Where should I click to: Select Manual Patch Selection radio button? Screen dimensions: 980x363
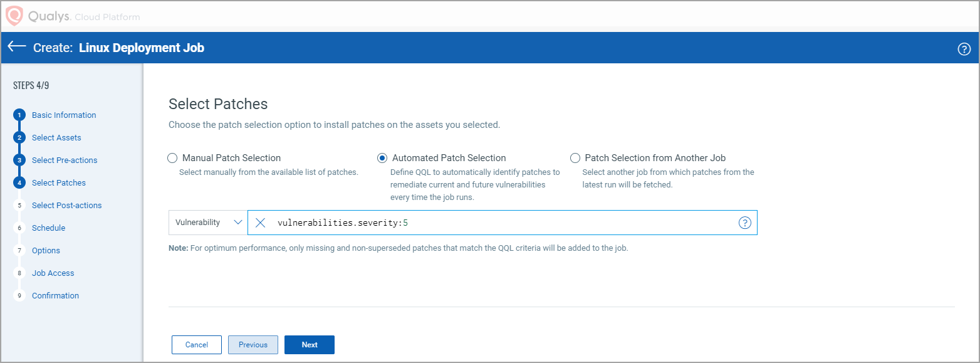point(172,158)
